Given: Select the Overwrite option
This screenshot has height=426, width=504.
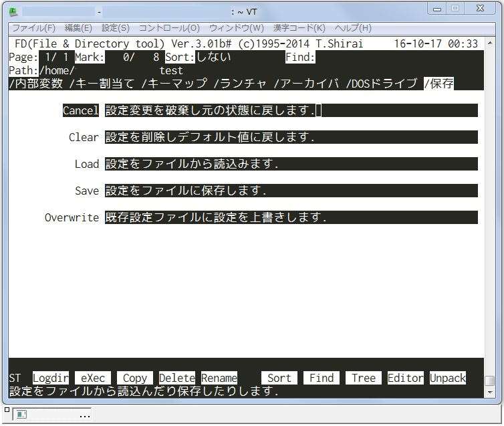Looking at the screenshot, I should [72, 217].
